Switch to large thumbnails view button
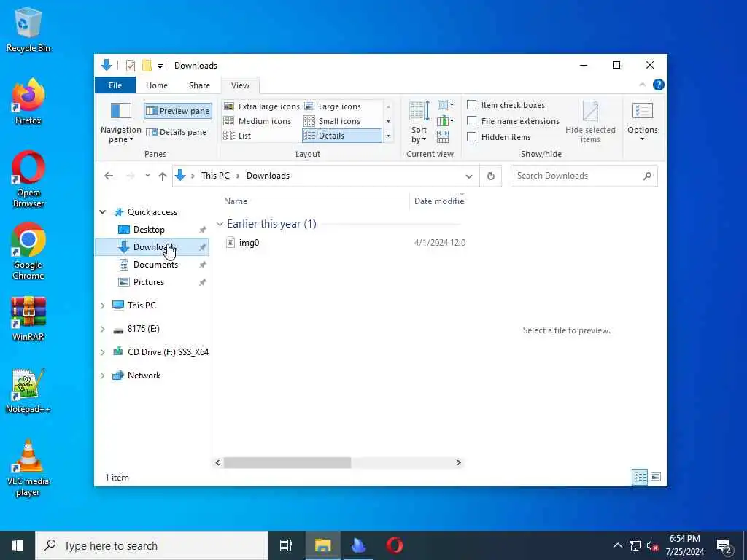 [x=656, y=477]
